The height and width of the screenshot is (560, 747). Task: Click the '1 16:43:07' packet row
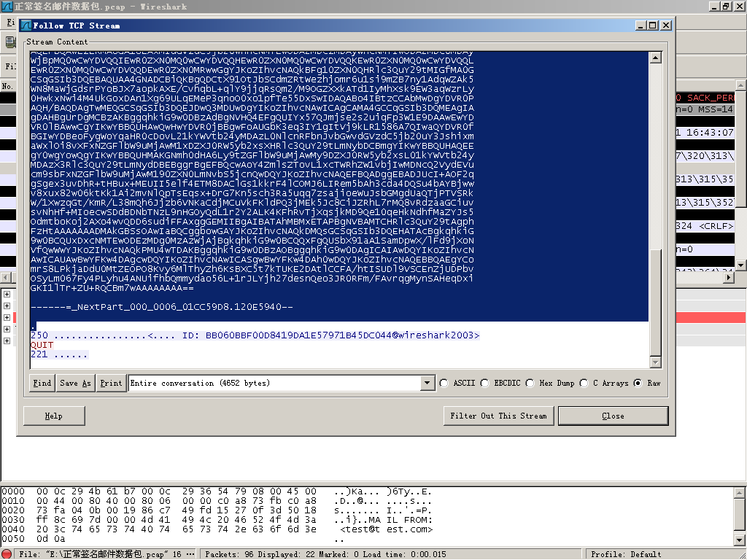coord(705,133)
